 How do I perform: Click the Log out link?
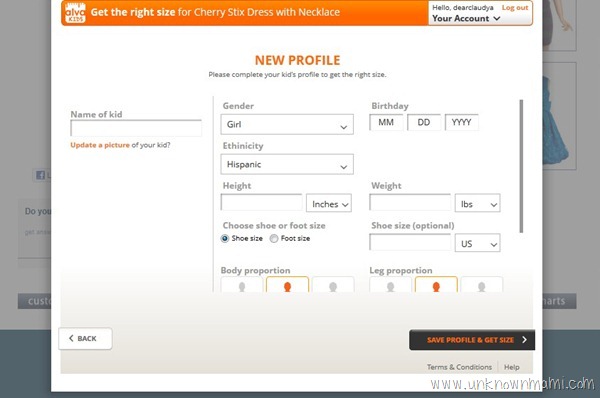515,8
